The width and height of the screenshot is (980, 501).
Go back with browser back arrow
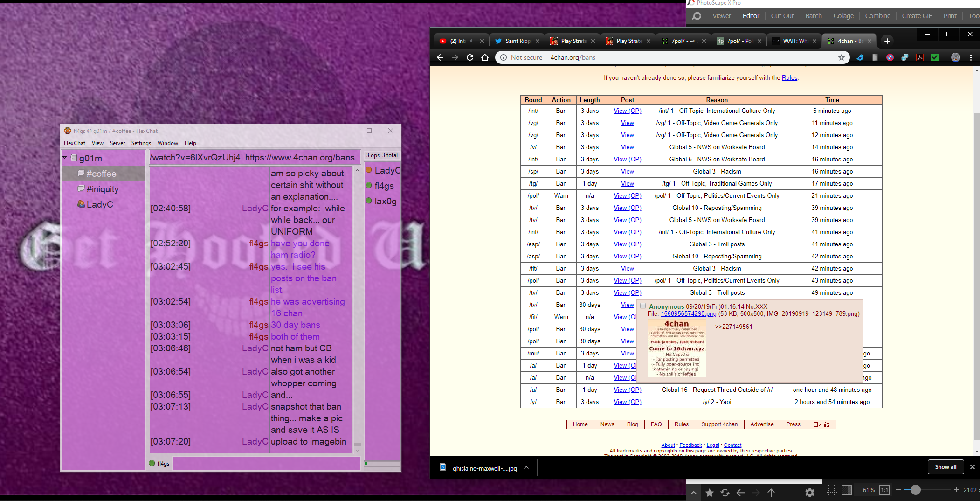[x=440, y=57]
